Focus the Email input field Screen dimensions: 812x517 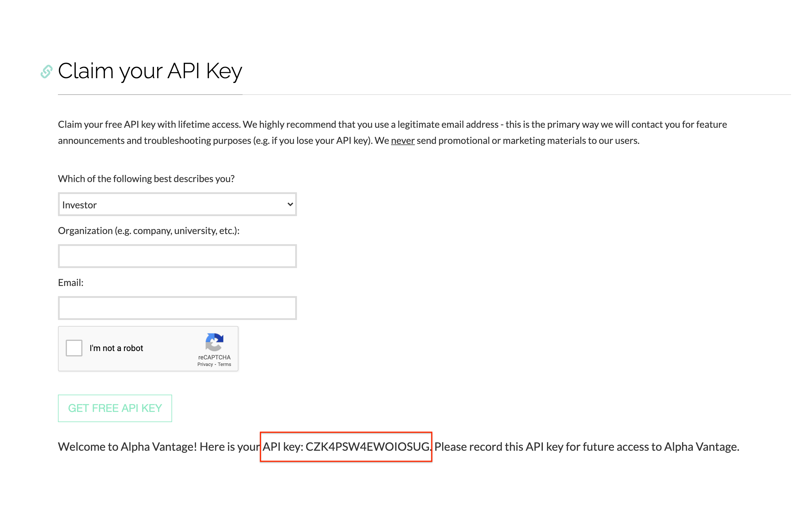coord(177,308)
